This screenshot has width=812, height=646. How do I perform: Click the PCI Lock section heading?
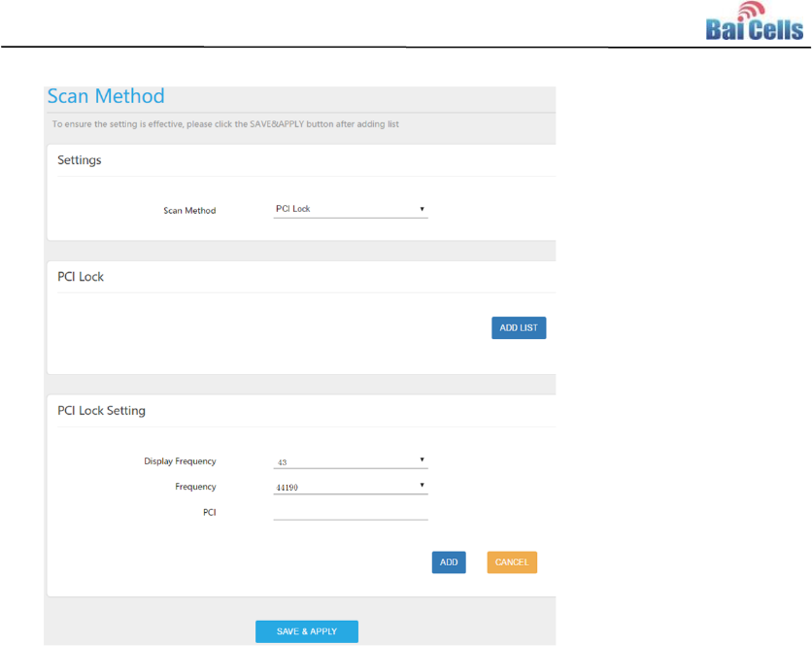point(81,277)
